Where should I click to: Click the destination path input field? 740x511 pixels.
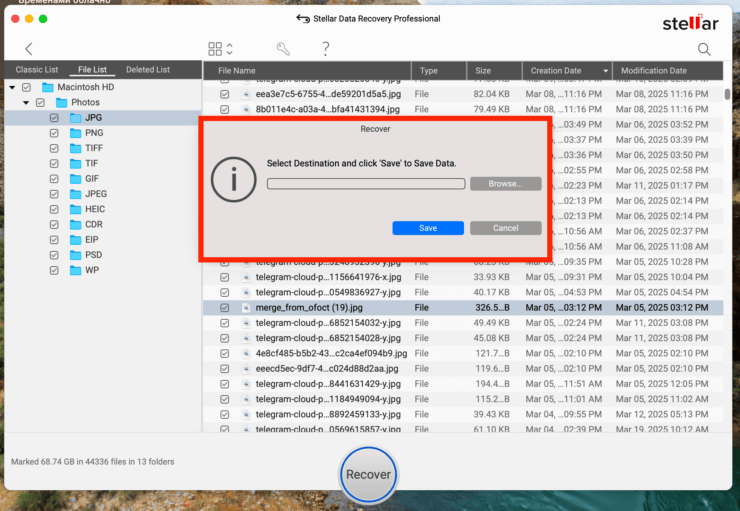[365, 184]
